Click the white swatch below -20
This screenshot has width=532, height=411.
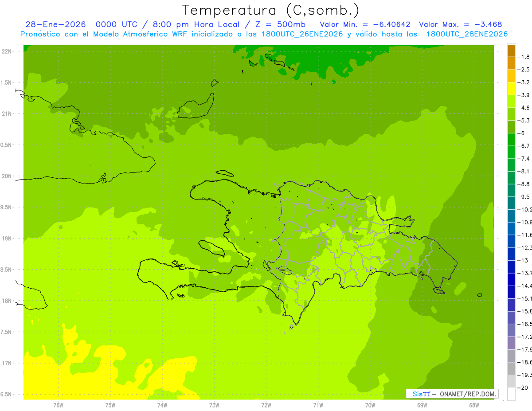[511, 394]
